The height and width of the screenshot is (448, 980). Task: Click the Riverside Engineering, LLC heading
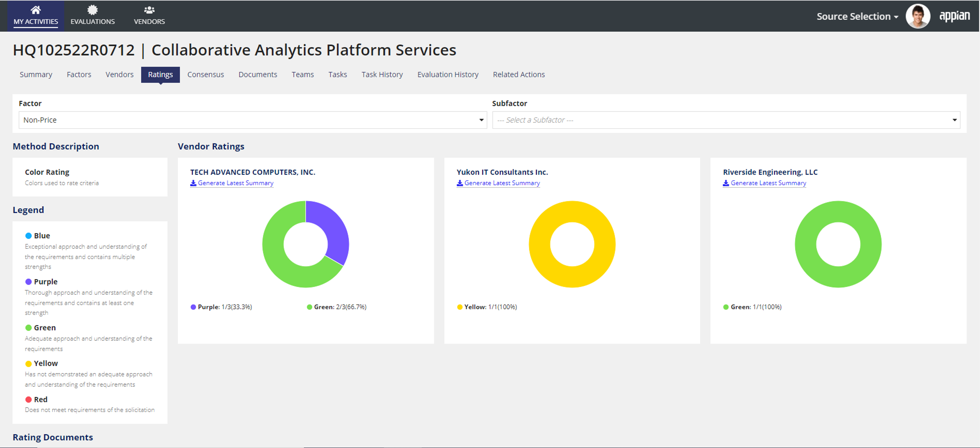click(x=770, y=172)
